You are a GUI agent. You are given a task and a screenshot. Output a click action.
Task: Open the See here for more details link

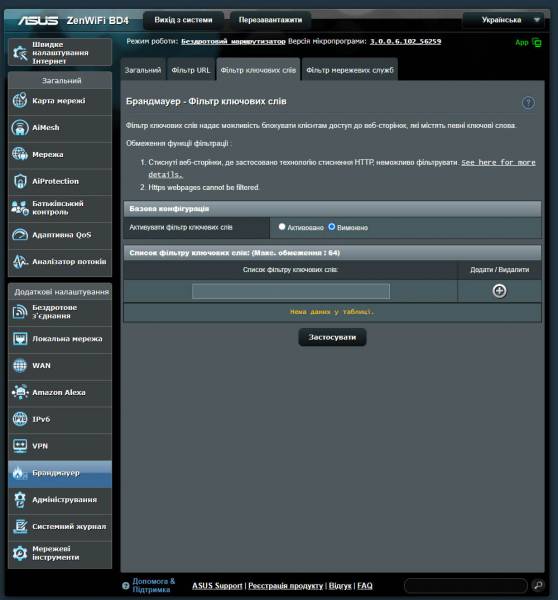click(342, 168)
